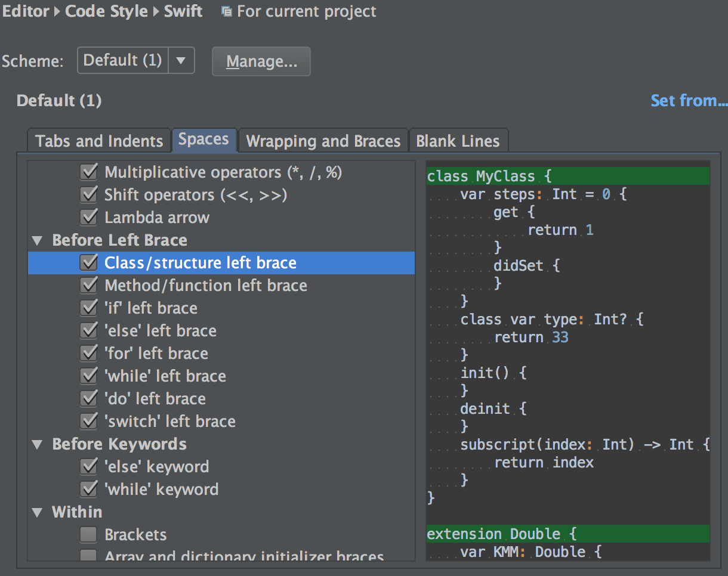Image resolution: width=728 pixels, height=576 pixels.
Task: Toggle the Class/structure left brace checkbox
Action: tap(88, 262)
